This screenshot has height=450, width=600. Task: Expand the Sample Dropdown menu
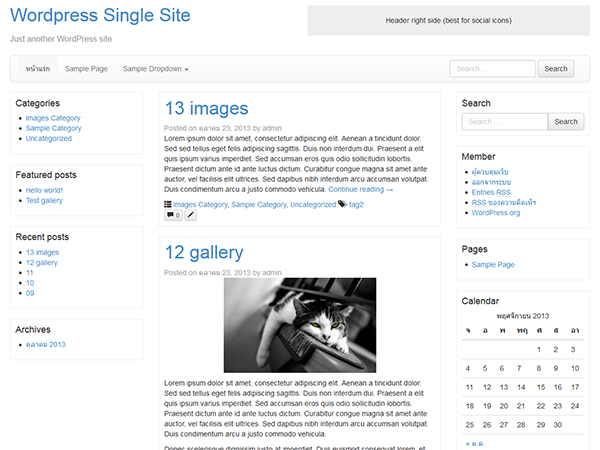(x=155, y=69)
